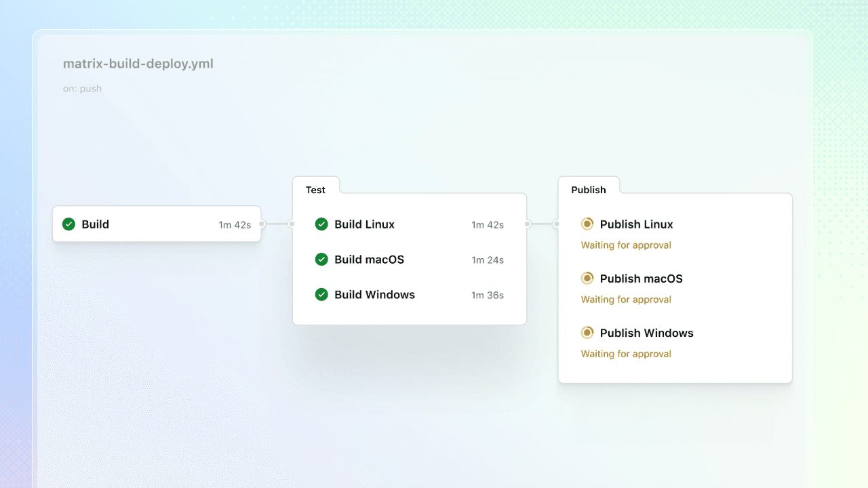Image resolution: width=868 pixels, height=488 pixels.
Task: Click the green check icon for Build Linux
Action: pyautogui.click(x=321, y=224)
